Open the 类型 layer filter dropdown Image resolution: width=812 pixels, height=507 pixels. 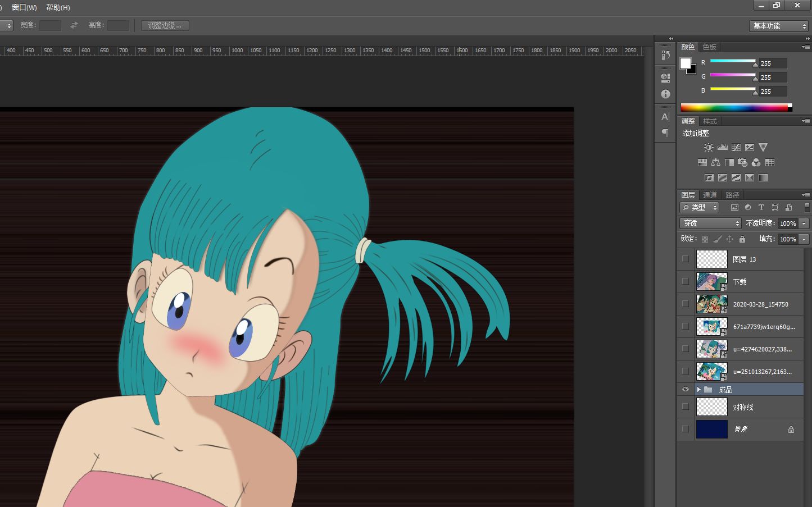pyautogui.click(x=700, y=208)
